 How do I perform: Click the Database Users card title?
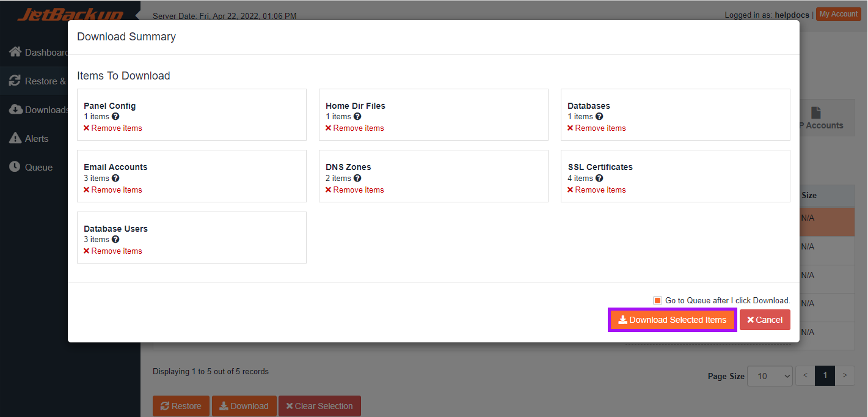point(115,229)
